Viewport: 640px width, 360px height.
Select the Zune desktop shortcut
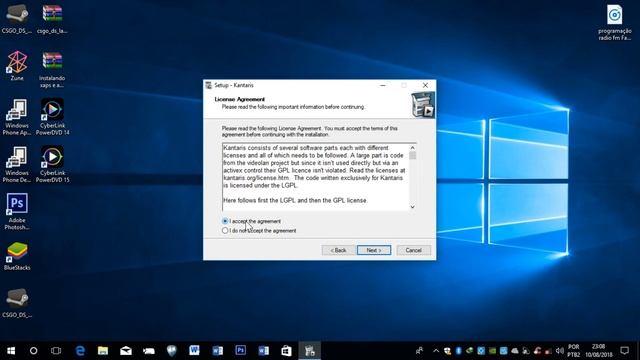[x=17, y=65]
